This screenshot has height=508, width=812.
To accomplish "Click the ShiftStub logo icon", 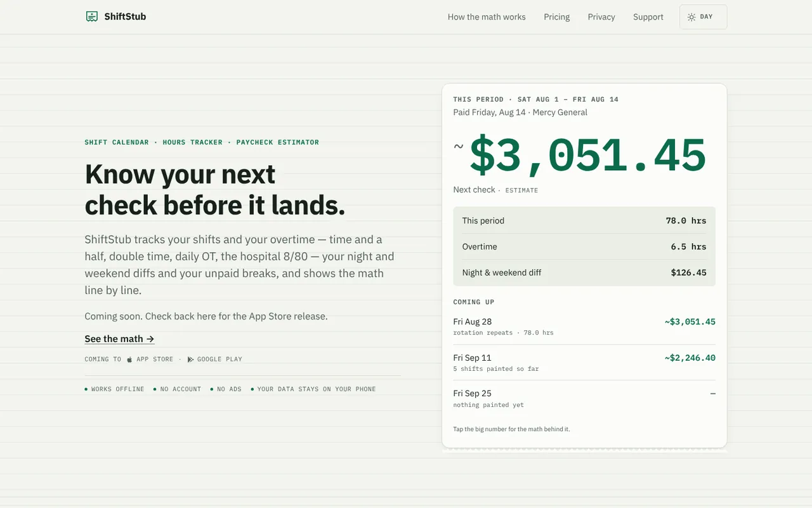I will (x=92, y=17).
